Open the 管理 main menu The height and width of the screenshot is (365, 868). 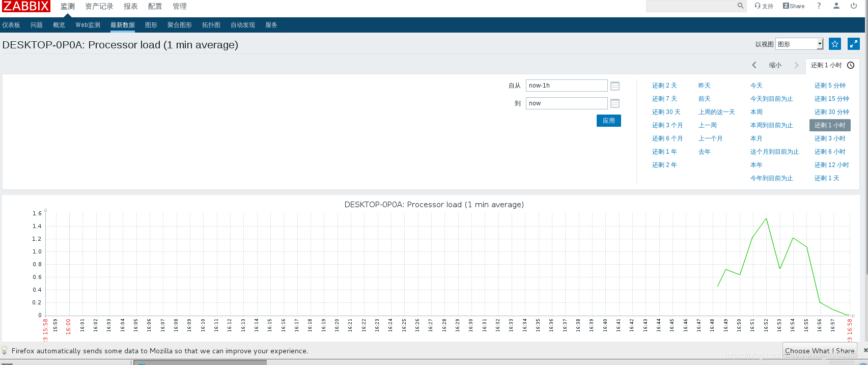click(180, 6)
